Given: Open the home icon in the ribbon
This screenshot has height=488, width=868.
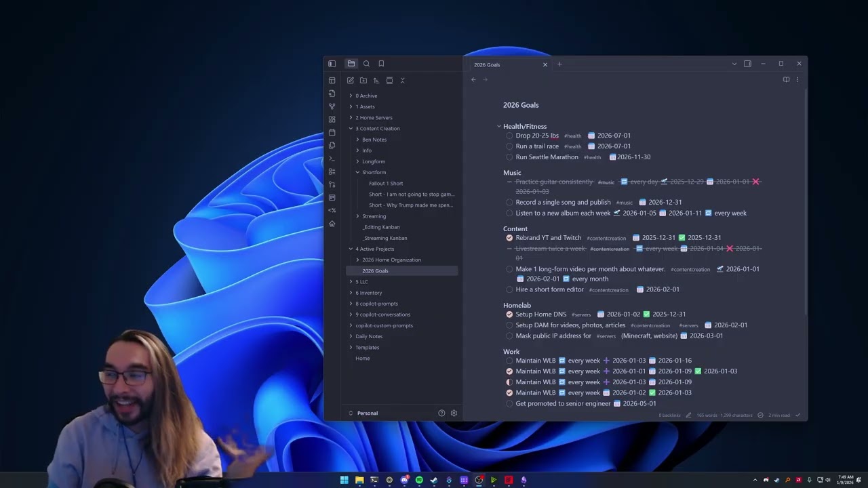Looking at the screenshot, I should point(332,224).
